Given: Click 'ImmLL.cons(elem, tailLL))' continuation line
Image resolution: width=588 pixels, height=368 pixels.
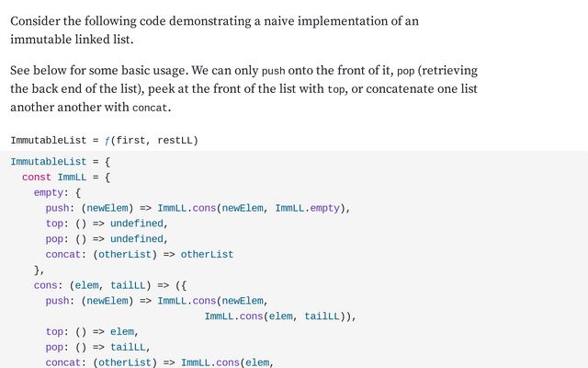Looking at the screenshot, I should (279, 316).
